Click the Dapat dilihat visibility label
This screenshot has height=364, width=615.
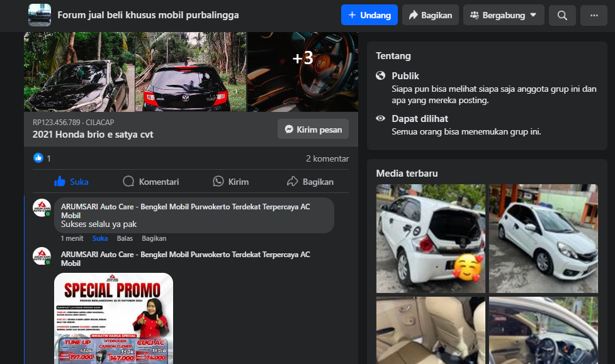click(x=420, y=119)
